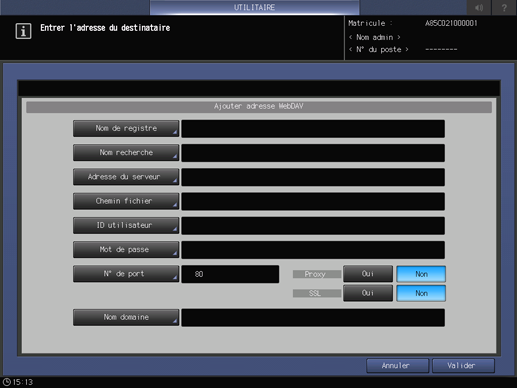Set Proxy to Non
The width and height of the screenshot is (517, 388).
click(x=421, y=274)
